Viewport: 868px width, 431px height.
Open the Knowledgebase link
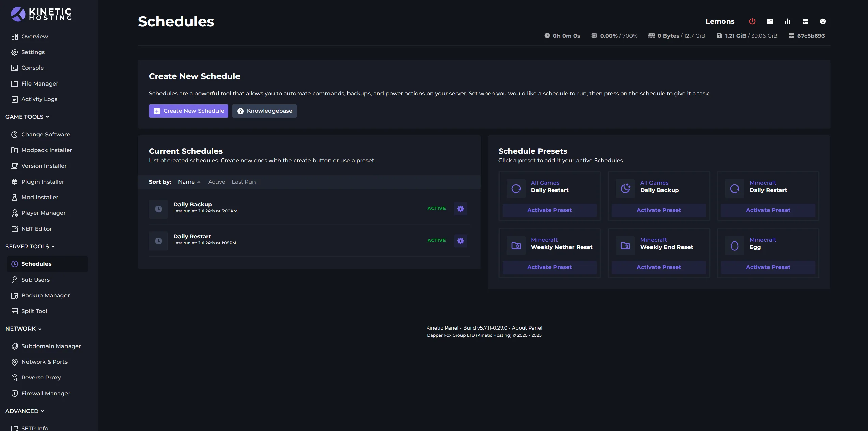click(x=264, y=111)
